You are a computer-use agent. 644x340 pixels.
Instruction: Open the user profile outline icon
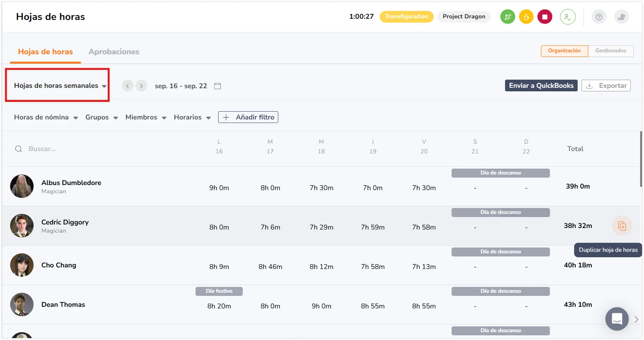click(x=568, y=17)
